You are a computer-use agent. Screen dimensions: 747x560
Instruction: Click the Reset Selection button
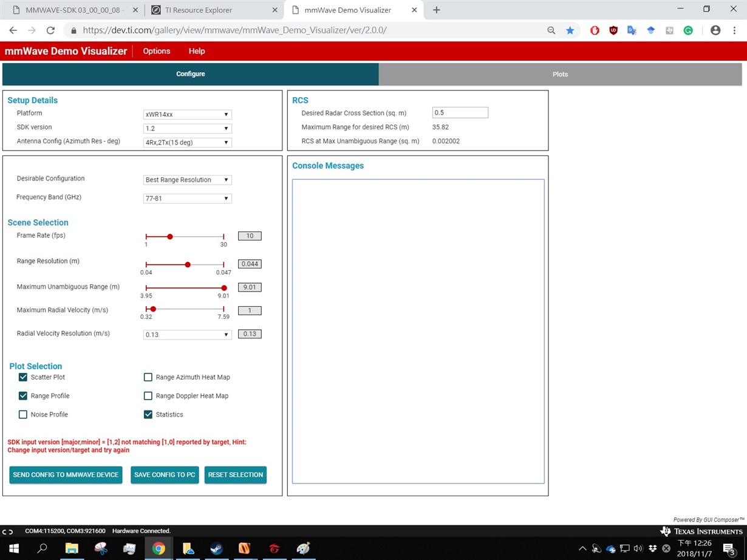tap(236, 475)
